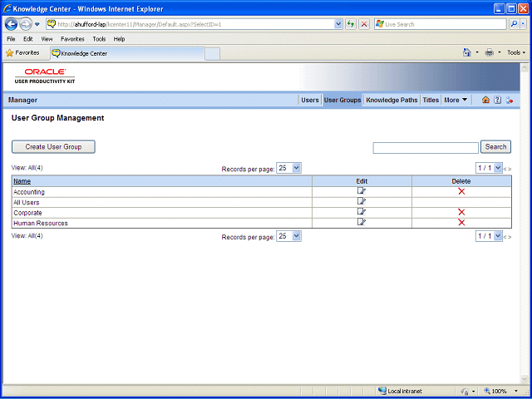Viewport: 532px width, 399px height.
Task: Open the Edit menu
Action: coord(27,39)
